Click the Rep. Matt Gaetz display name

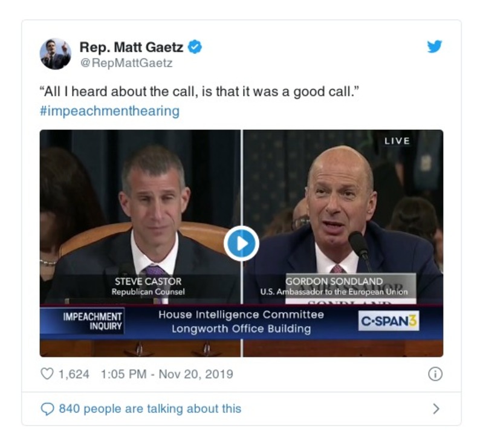(132, 47)
